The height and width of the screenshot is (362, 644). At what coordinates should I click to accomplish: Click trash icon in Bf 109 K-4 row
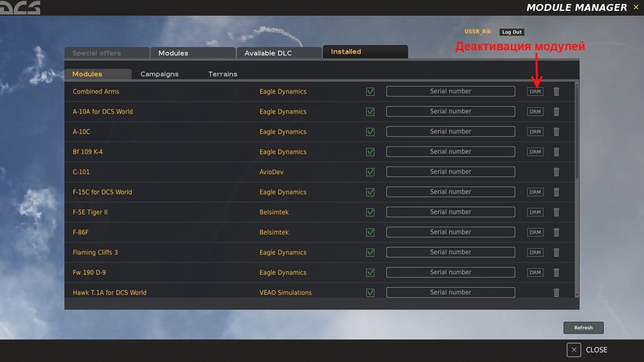[556, 151]
